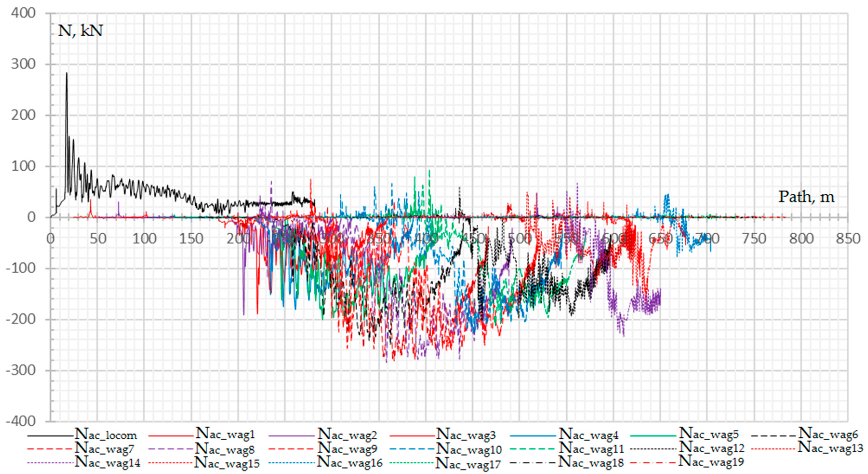Select the Nac_wag19 dash-dot legend entry
Image resolution: width=868 pixels, height=474 pixels.
coord(711,462)
